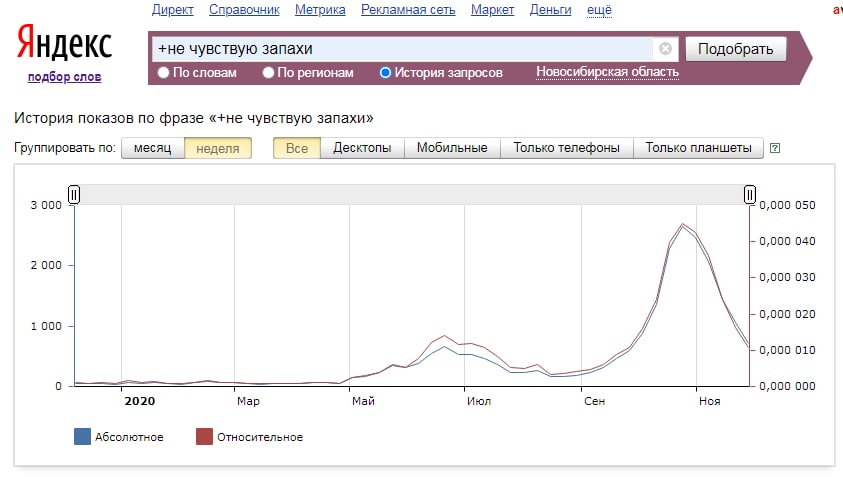This screenshot has height=477, width=843.
Task: Click the 'Относительное' legend label
Action: (x=260, y=437)
